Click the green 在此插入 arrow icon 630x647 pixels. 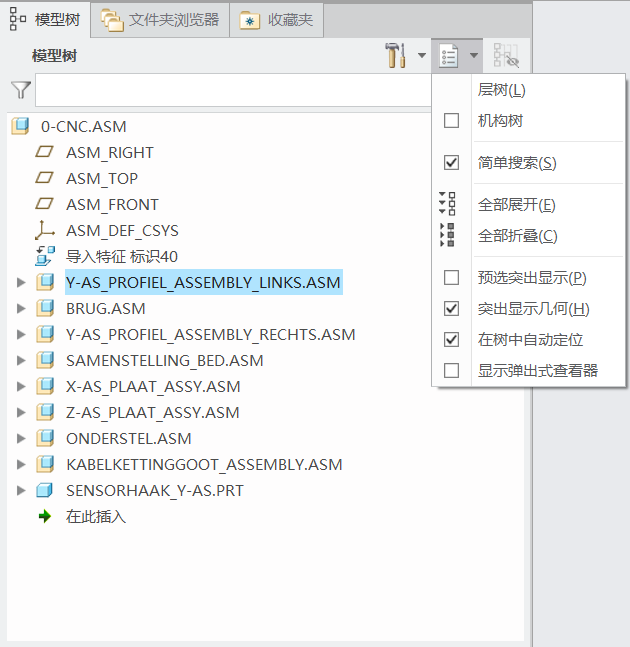point(45,517)
